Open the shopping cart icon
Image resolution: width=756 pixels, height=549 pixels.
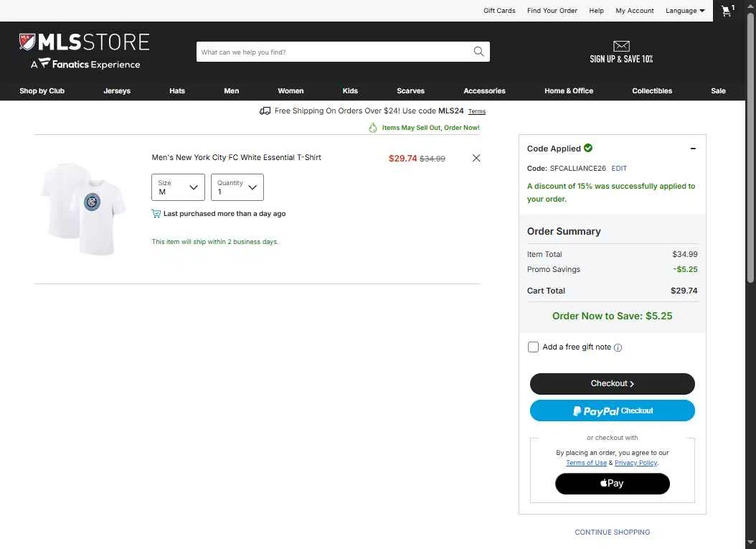[x=727, y=11]
